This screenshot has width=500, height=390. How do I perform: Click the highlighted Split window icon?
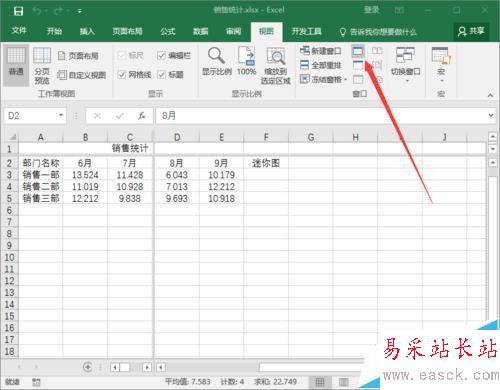358,51
